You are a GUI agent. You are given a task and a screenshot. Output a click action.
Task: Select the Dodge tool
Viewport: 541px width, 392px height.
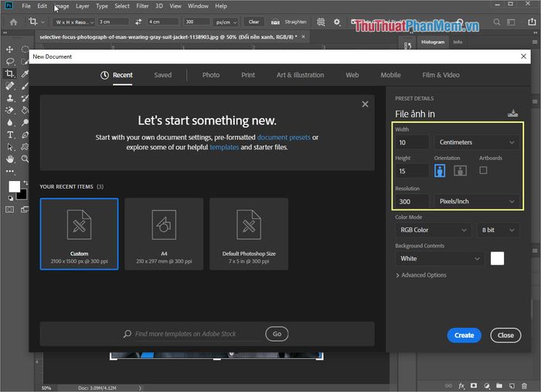(25, 122)
